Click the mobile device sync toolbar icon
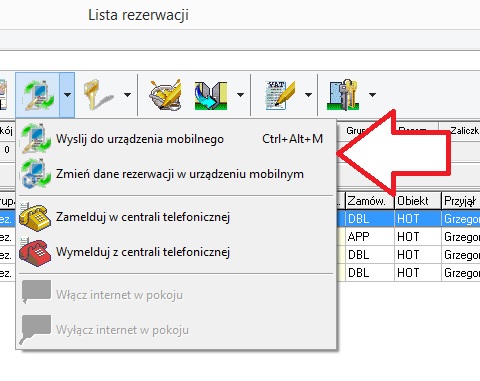 [x=38, y=95]
